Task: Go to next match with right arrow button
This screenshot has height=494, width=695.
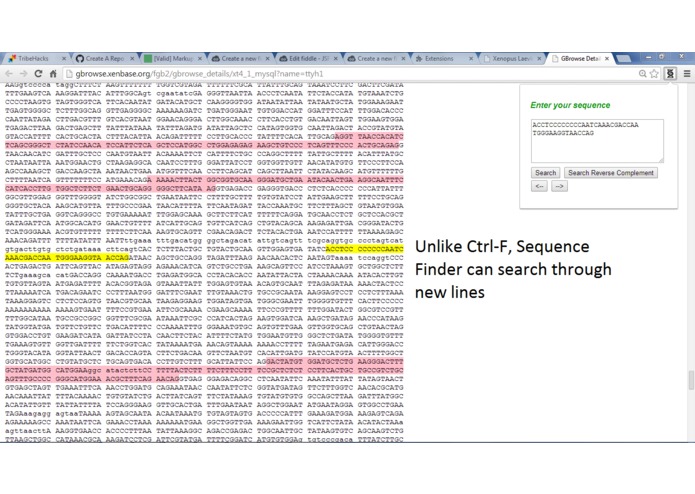Action: 559,186
